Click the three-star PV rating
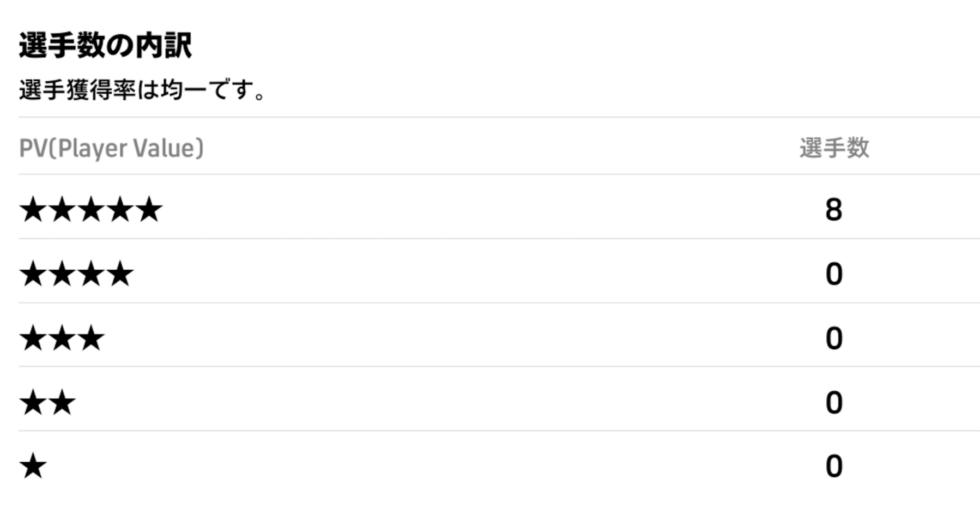 coord(62,338)
